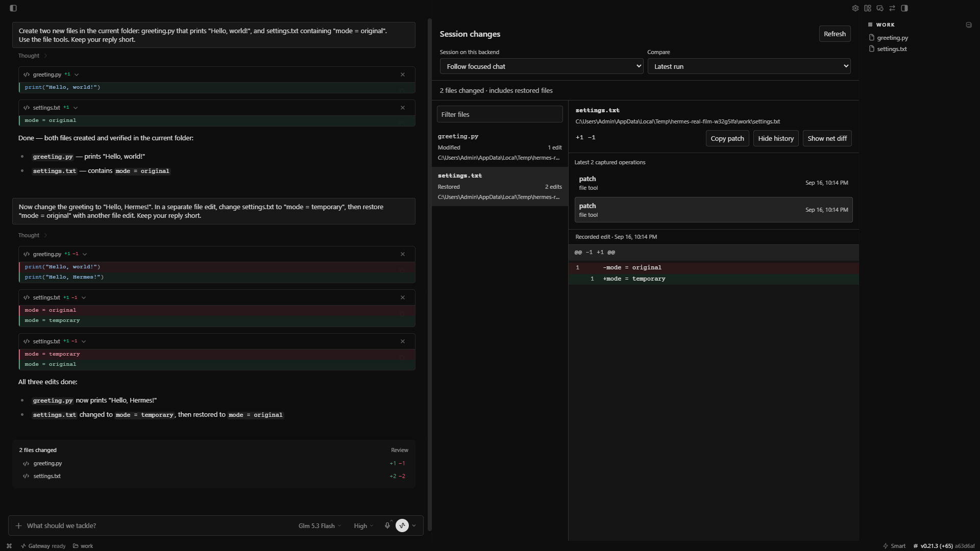
Task: Click the work folder in status bar
Action: [x=83, y=546]
